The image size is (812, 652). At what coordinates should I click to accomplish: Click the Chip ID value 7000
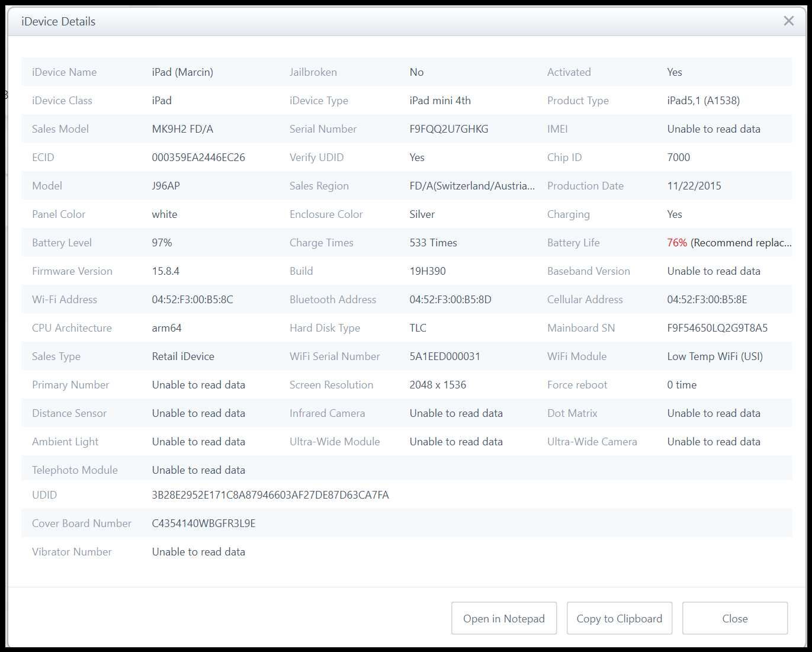coord(678,158)
